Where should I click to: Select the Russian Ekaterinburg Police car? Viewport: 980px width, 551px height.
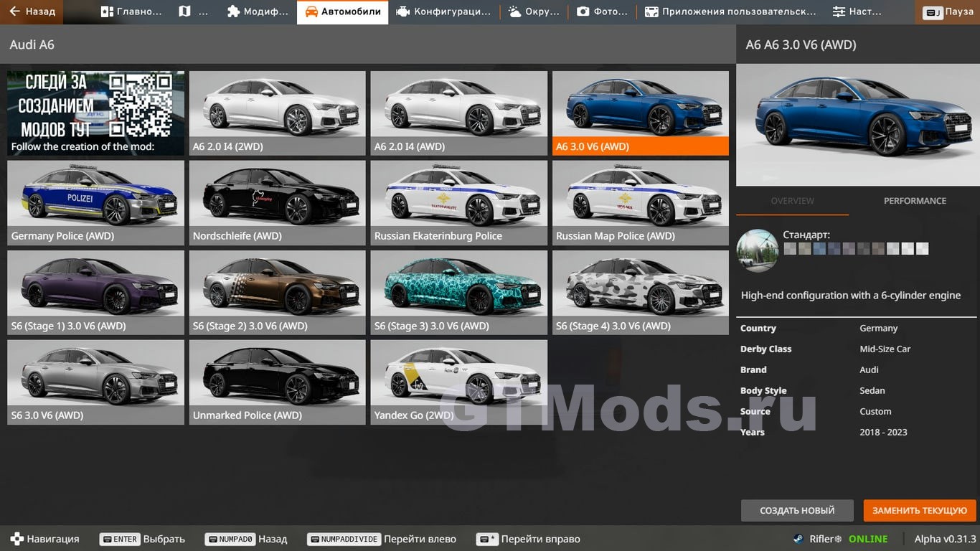458,203
